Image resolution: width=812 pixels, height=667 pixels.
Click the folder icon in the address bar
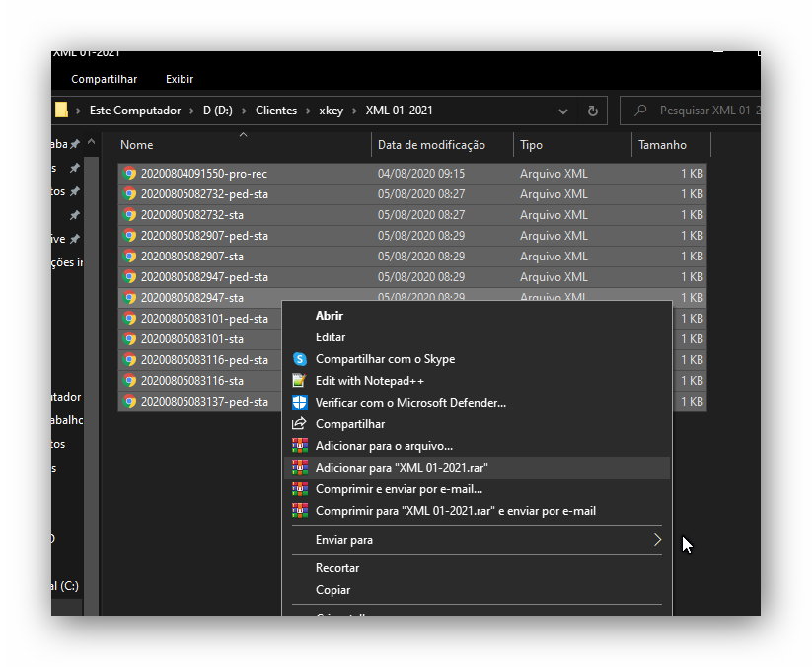tap(61, 111)
